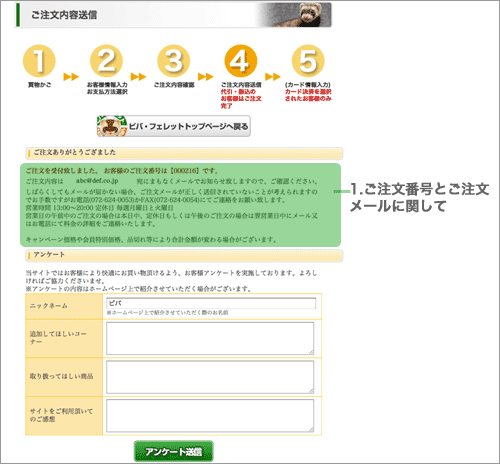Click step 3 ご注文内容確認 circle icon

174,61
